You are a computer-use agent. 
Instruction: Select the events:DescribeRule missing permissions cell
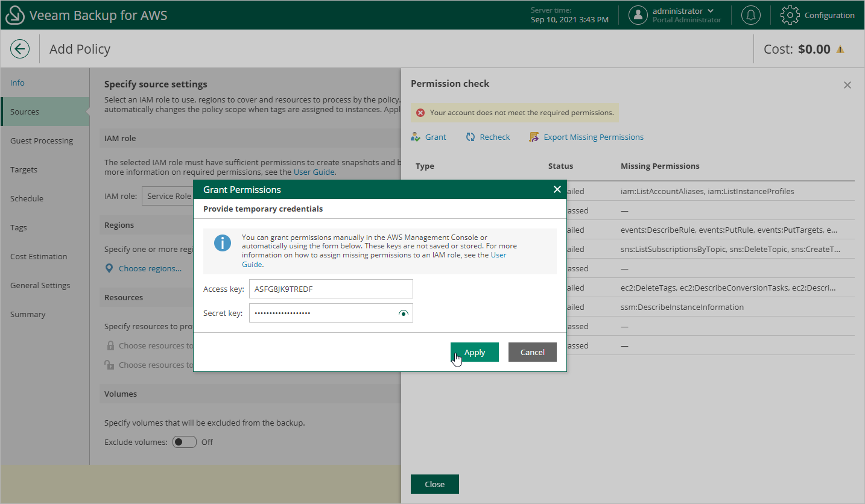[x=729, y=230]
